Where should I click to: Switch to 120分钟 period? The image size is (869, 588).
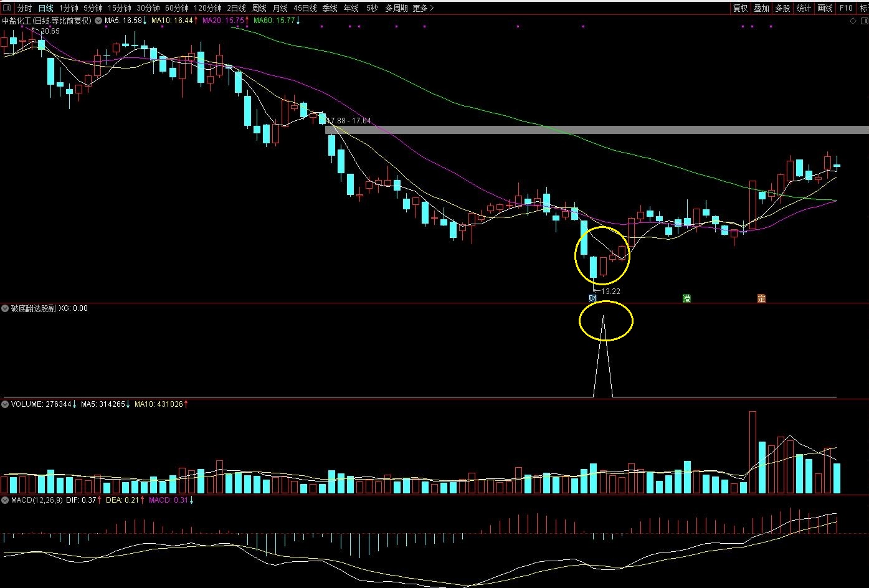207,8
